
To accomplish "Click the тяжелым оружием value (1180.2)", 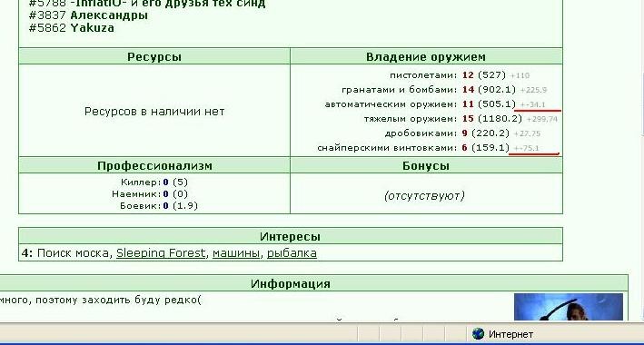I will click(500, 119).
